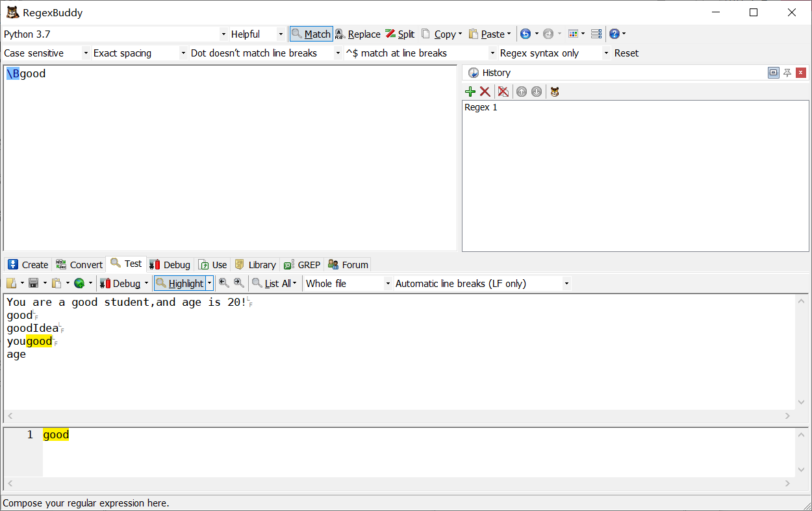Toggle History panel float button
The height and width of the screenshot is (511, 812).
click(x=773, y=73)
